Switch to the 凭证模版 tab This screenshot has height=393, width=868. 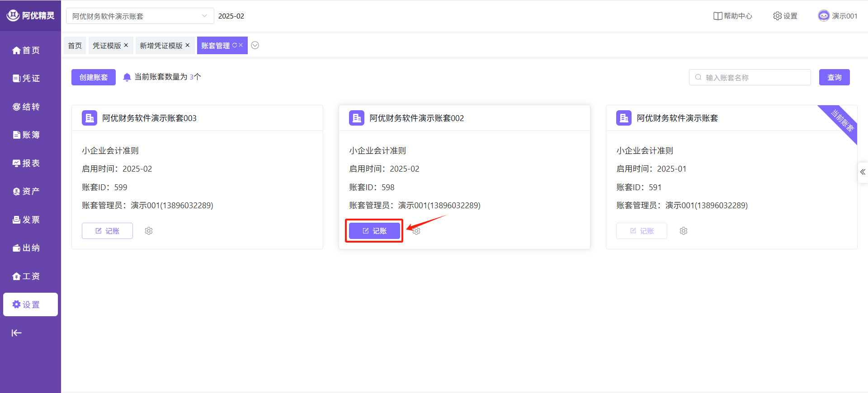pos(107,46)
